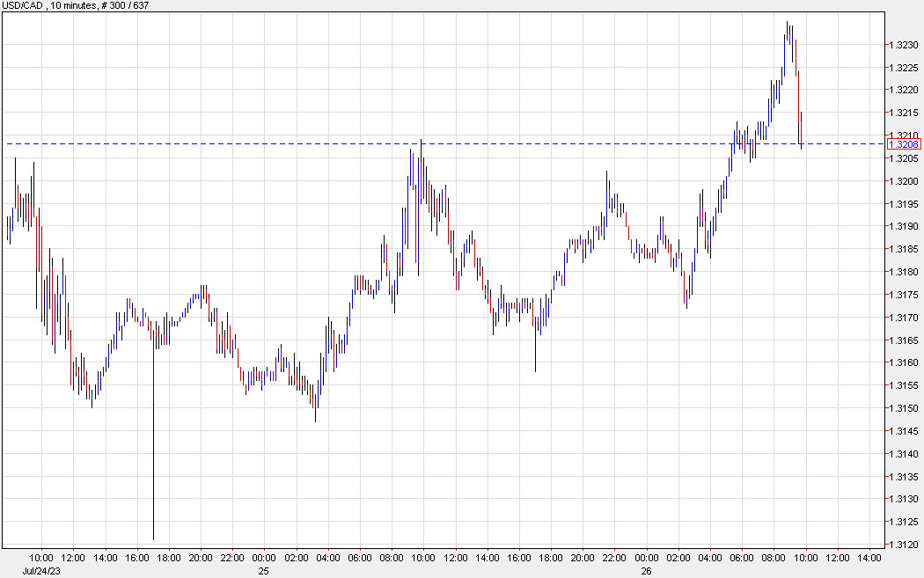Click the last red candle on the chart
Image resolution: width=924 pixels, height=578 pixels.
click(801, 132)
